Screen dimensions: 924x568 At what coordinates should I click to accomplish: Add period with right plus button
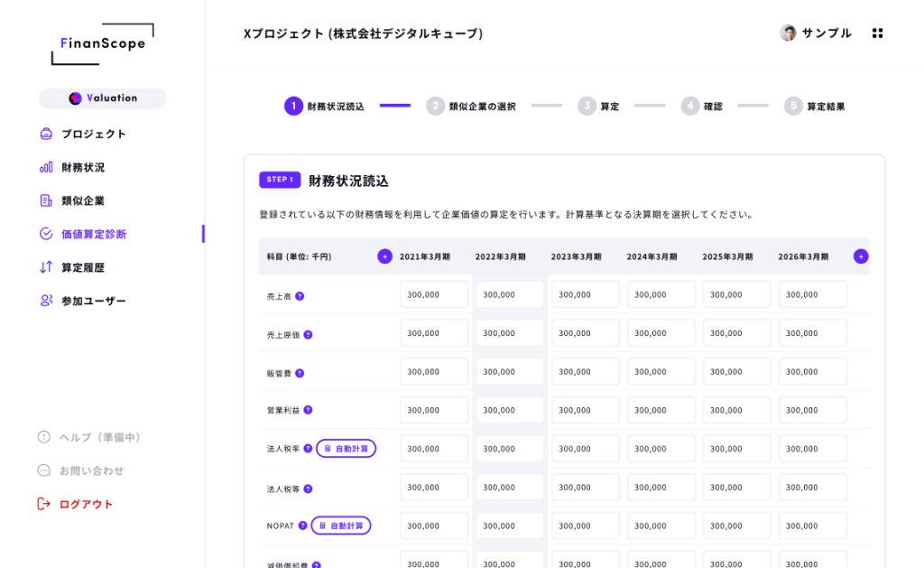(861, 256)
